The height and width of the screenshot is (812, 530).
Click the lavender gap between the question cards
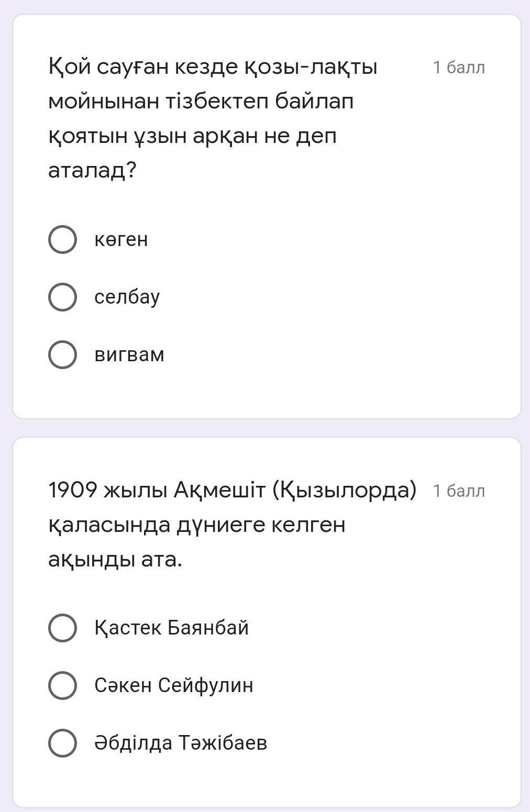pyautogui.click(x=265, y=428)
